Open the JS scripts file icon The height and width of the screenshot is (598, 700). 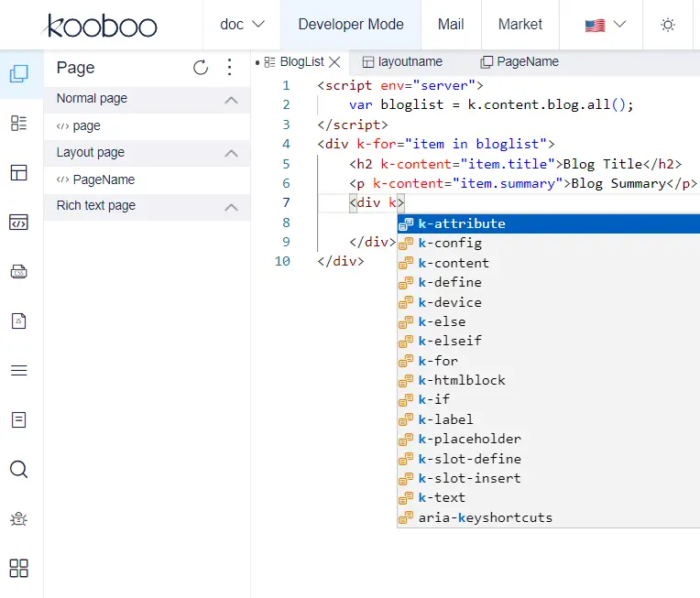pos(18,321)
